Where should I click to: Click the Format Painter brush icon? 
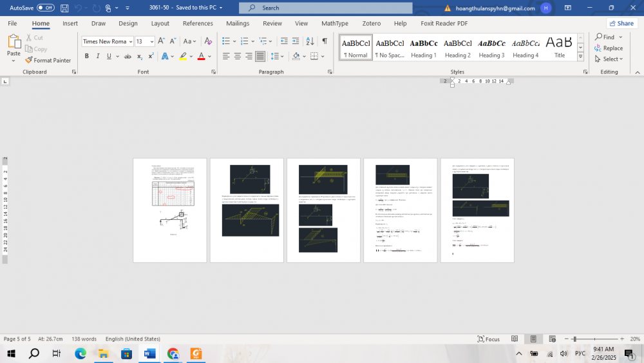(29, 61)
